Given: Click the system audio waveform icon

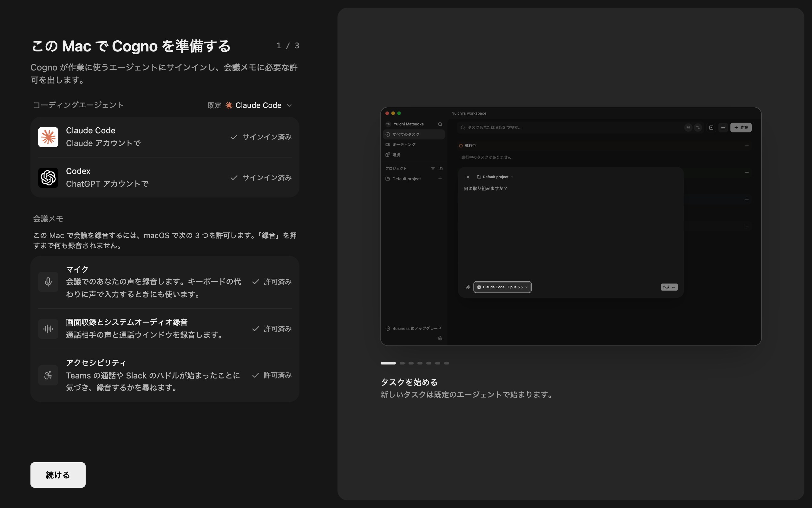Looking at the screenshot, I should coord(48,329).
